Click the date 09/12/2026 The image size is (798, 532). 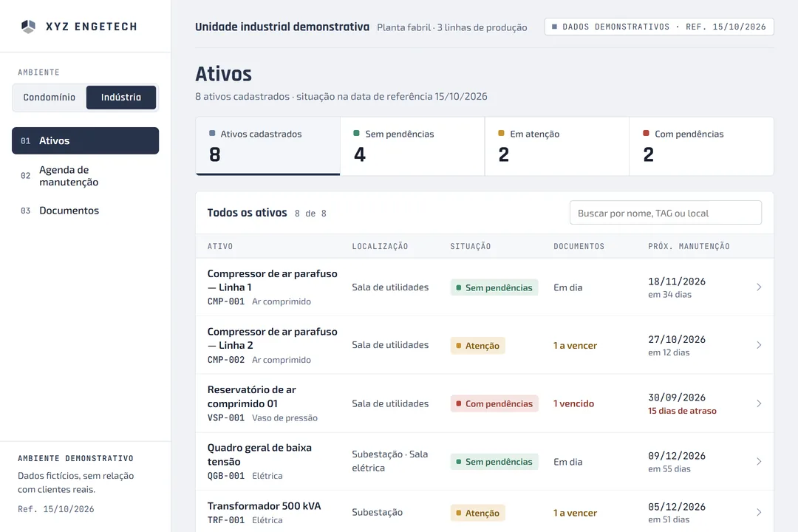tap(677, 456)
